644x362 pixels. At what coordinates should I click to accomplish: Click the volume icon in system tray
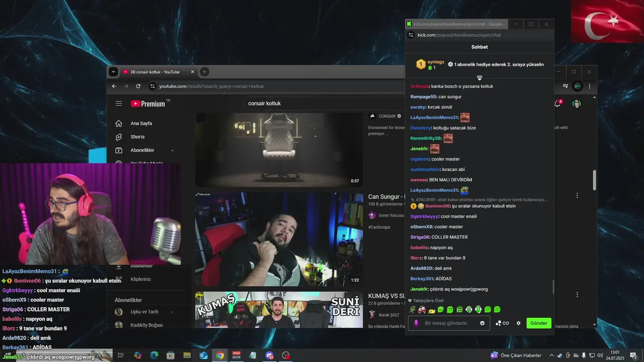600,355
